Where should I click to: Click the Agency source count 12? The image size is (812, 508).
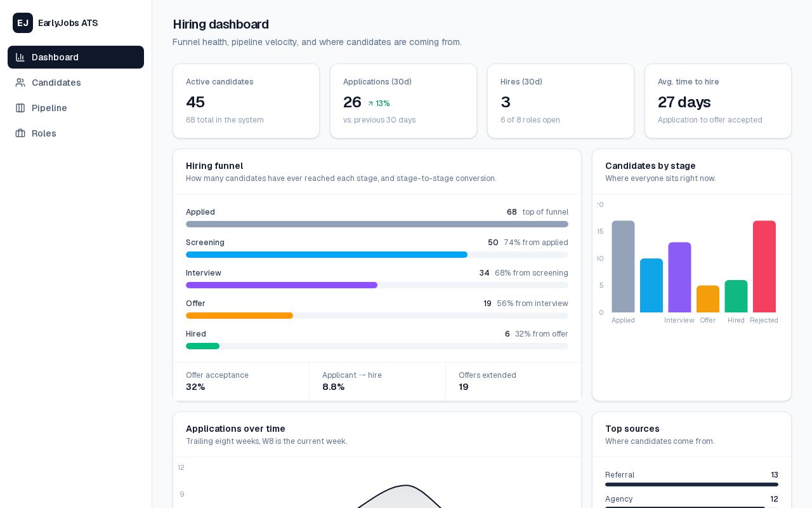[x=774, y=499]
